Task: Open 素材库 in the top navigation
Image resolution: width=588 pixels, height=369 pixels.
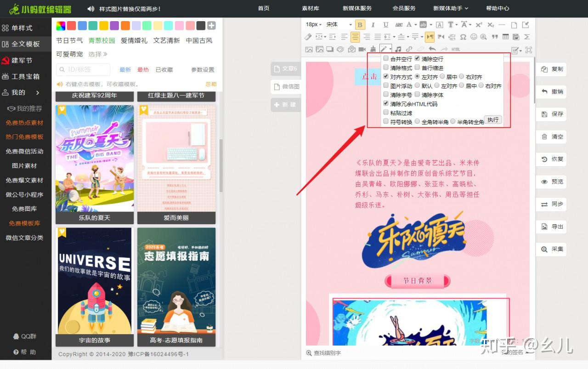Action: pyautogui.click(x=311, y=8)
